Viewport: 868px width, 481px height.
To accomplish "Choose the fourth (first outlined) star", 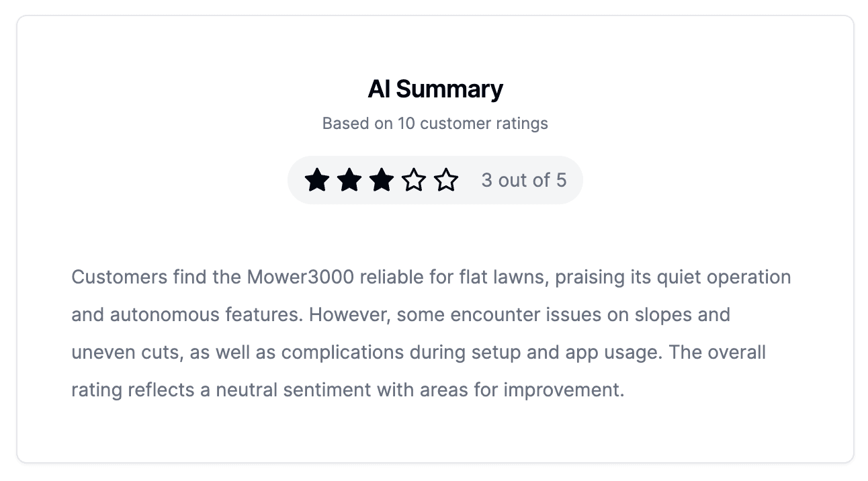I will 414,180.
